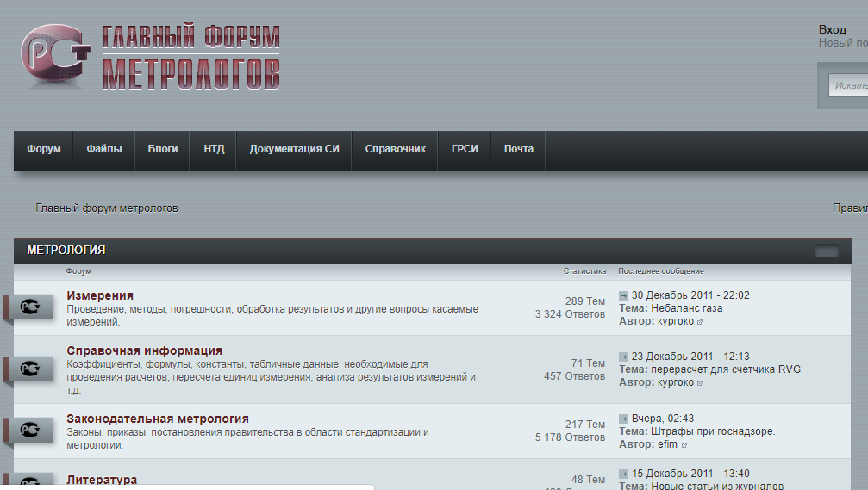Viewport: 868px width, 490px height.
Task: Open the Измерения forum link
Action: tap(100, 296)
